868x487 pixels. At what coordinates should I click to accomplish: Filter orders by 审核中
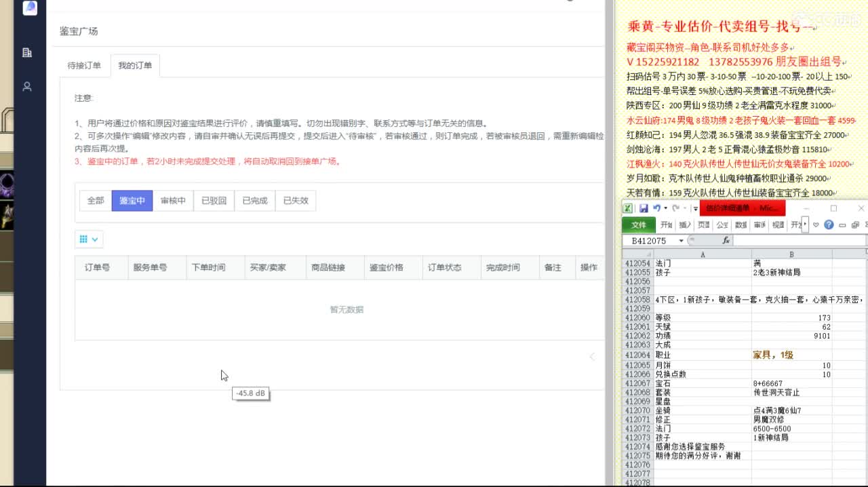pos(173,201)
